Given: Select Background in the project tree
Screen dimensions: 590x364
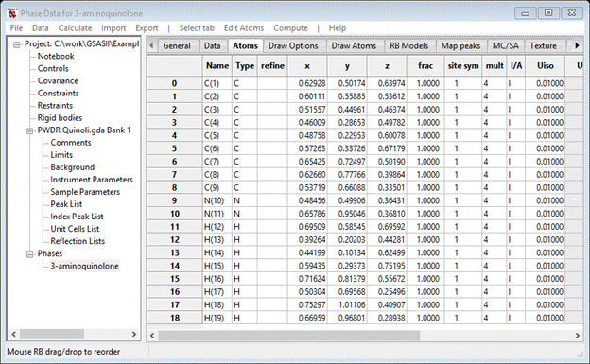Looking at the screenshot, I should point(73,167).
